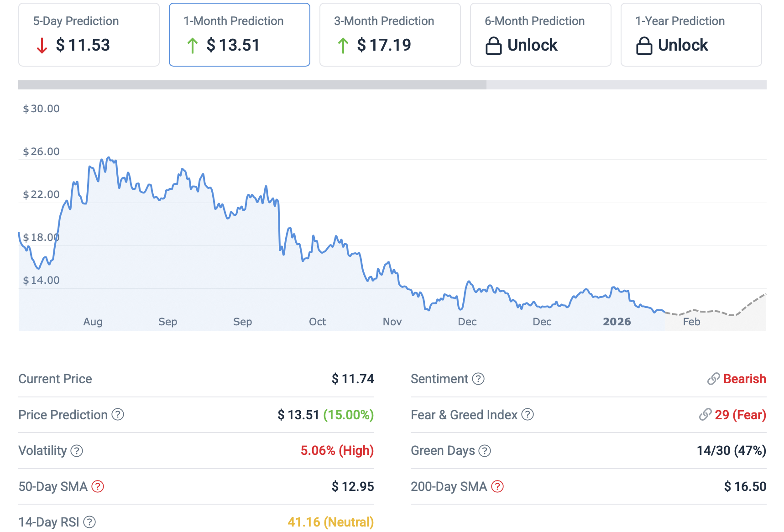Viewport: 784px width, 532px height.
Task: Click help icon next to Price Prediction
Action: point(118,414)
